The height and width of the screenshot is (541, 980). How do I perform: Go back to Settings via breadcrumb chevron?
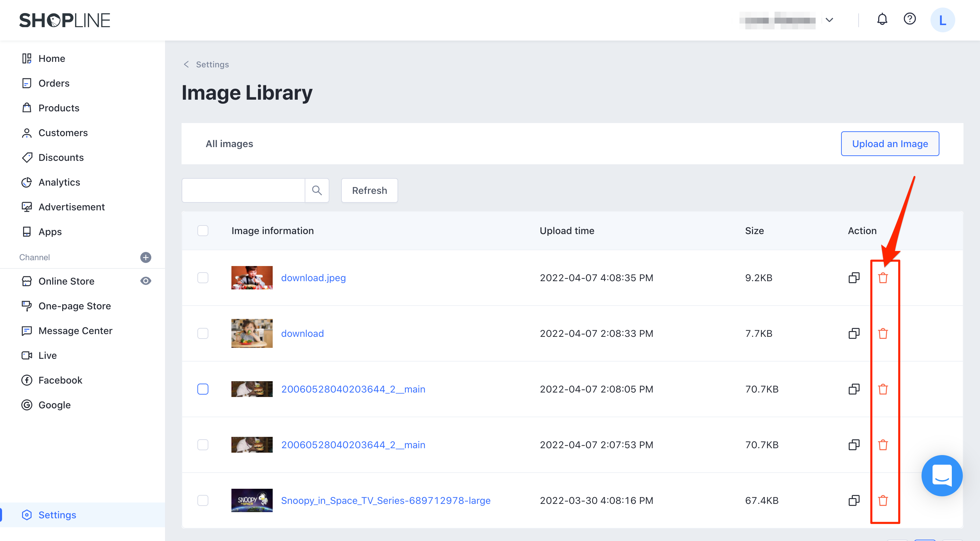186,64
